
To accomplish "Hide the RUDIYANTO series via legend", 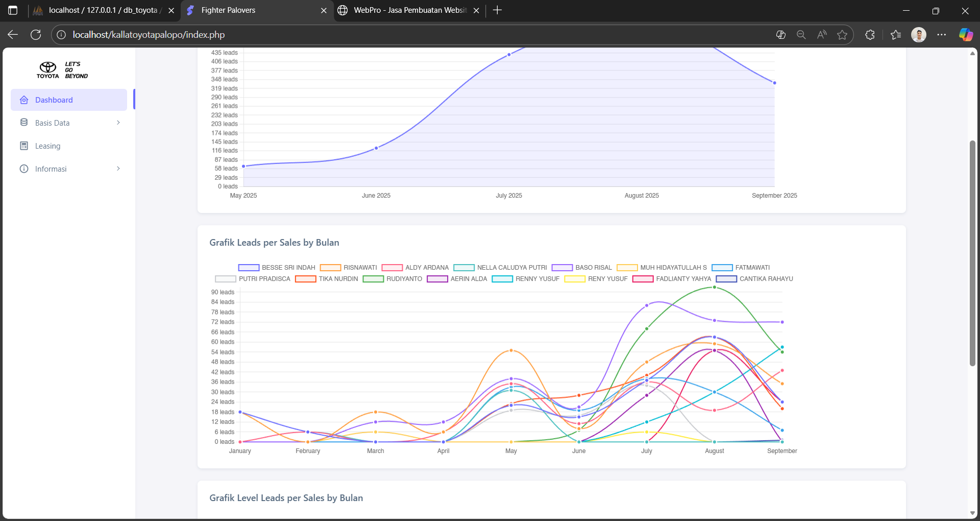I will point(373,279).
